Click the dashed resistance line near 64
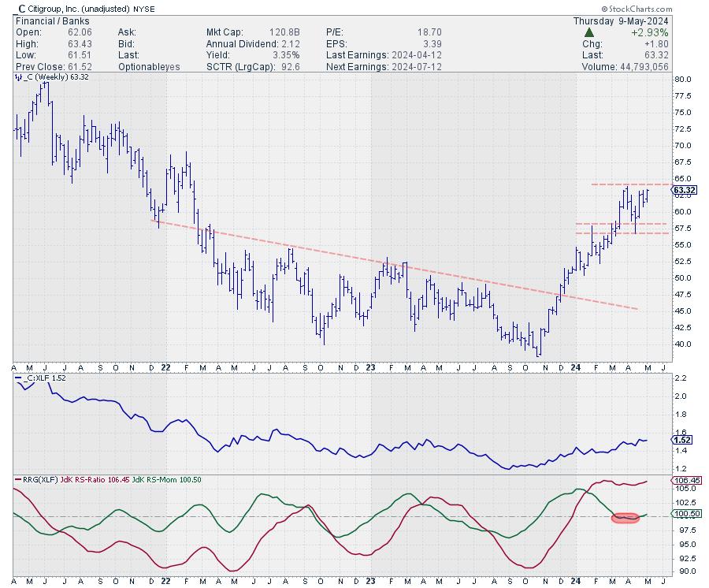 (x=630, y=184)
